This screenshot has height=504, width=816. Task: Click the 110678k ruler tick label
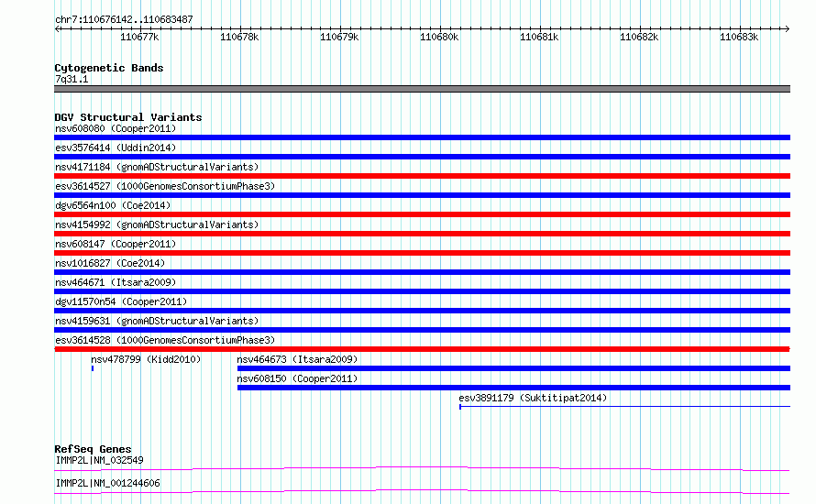pyautogui.click(x=239, y=37)
